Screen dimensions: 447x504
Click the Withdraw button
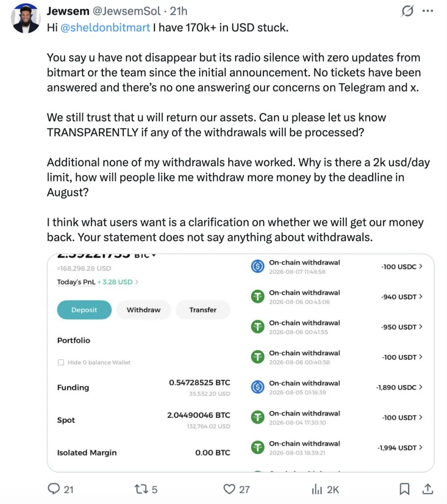pos(143,310)
